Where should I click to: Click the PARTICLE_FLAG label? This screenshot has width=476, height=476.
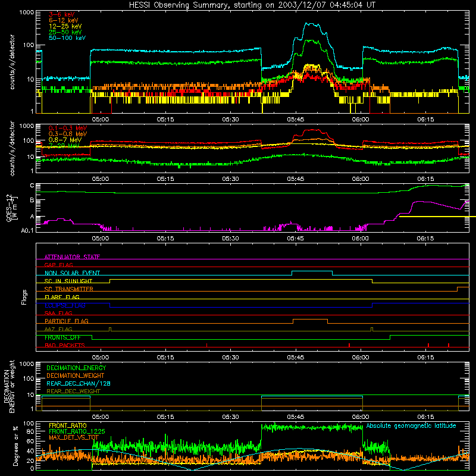[67, 321]
